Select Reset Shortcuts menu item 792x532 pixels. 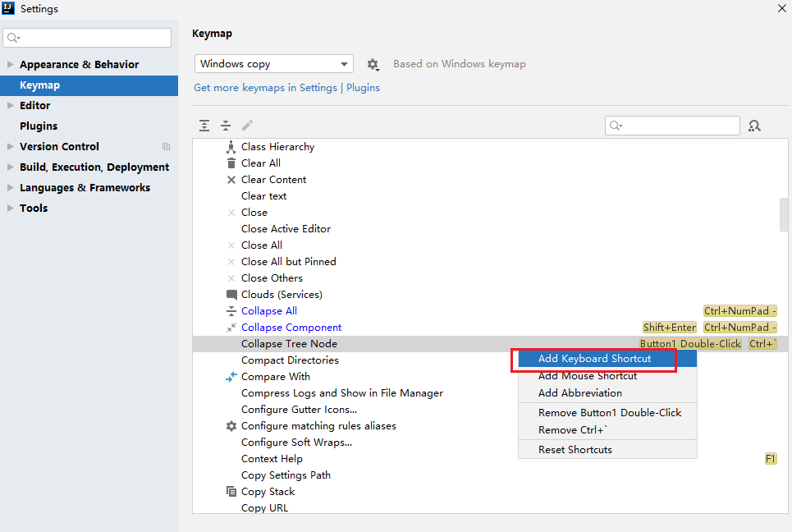pyautogui.click(x=607, y=450)
